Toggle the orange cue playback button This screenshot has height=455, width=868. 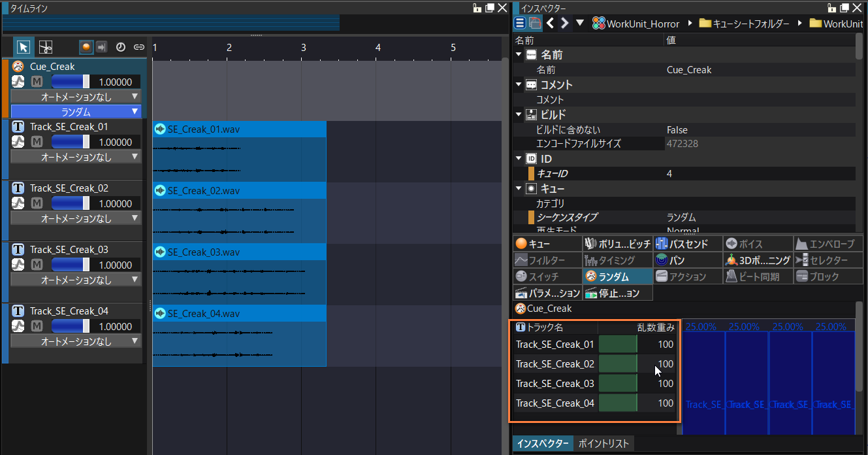[86, 47]
